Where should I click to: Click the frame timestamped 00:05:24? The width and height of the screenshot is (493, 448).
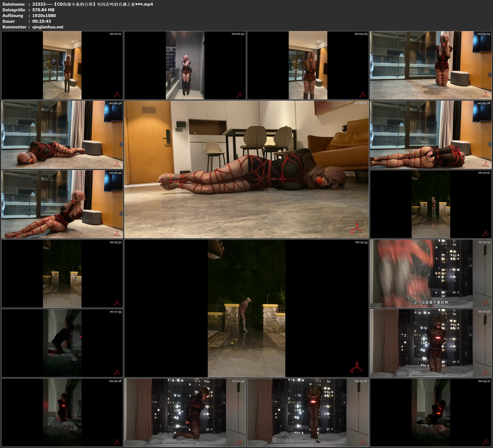[x=431, y=65]
